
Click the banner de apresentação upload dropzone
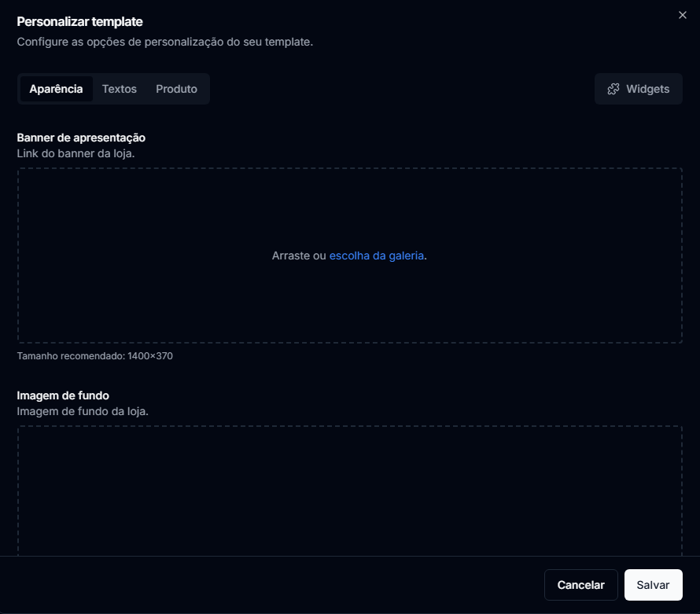tap(349, 256)
